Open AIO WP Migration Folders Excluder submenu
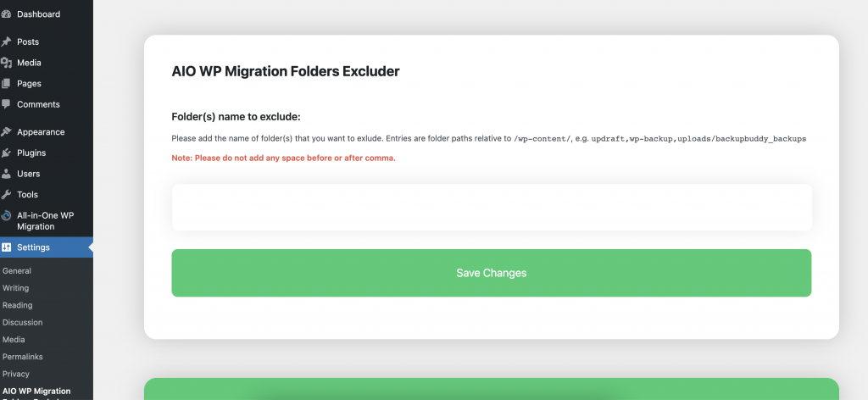This screenshot has width=868, height=400. tap(36, 392)
